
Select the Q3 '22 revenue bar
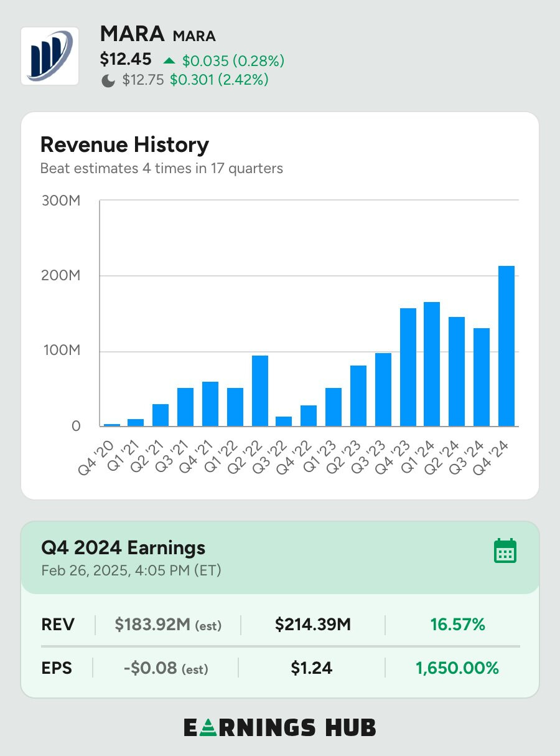click(x=284, y=422)
